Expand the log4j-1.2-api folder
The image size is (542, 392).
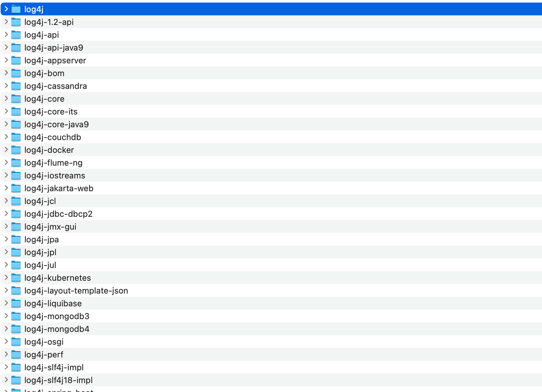6,22
